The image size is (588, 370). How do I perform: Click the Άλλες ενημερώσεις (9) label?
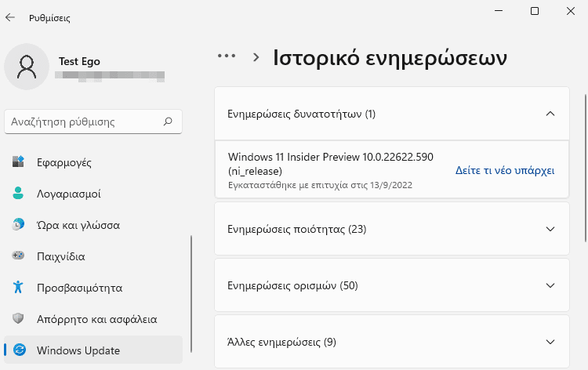(281, 342)
